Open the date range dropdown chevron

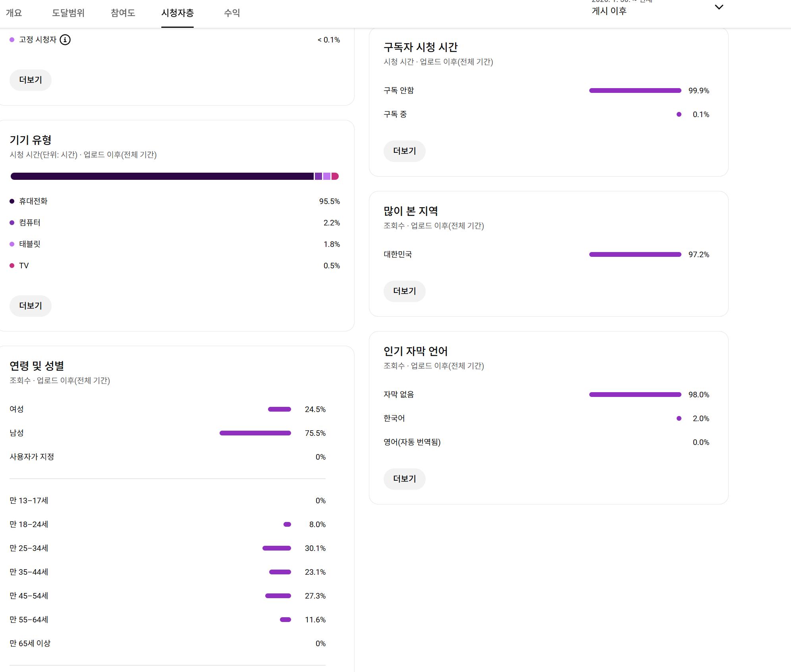(719, 7)
